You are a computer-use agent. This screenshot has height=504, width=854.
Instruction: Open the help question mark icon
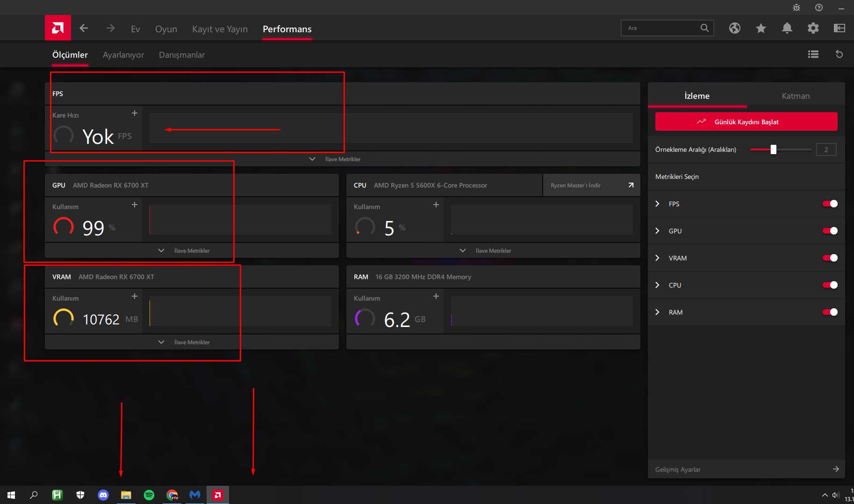click(819, 7)
